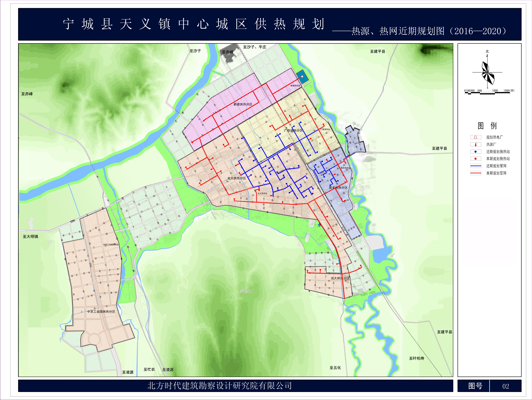532x400 pixels.
Task: Click the 规划热电厂 legend symbol
Action: pyautogui.click(x=476, y=137)
